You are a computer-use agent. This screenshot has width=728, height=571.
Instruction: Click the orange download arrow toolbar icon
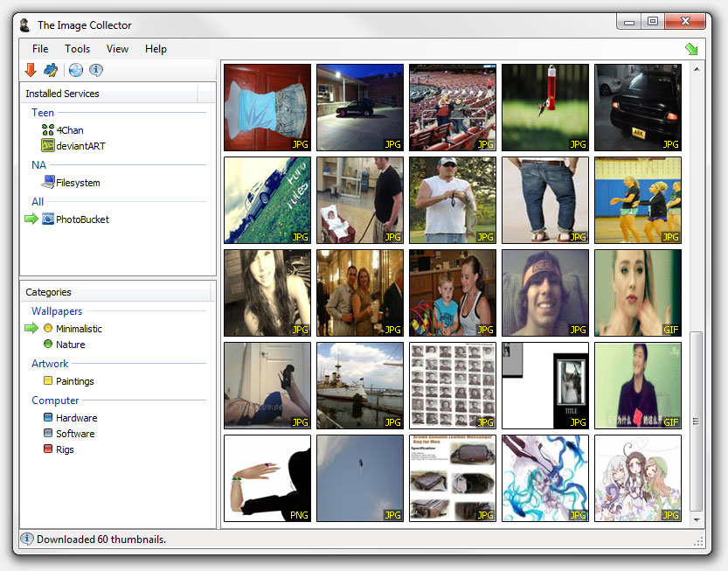[31, 71]
